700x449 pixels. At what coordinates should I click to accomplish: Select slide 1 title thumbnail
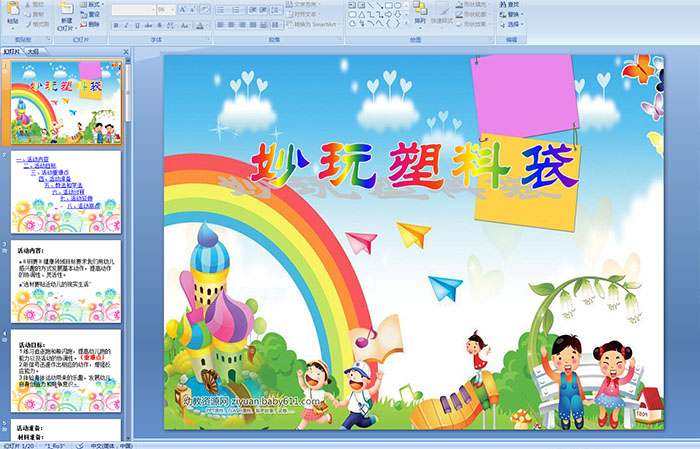pyautogui.click(x=67, y=103)
